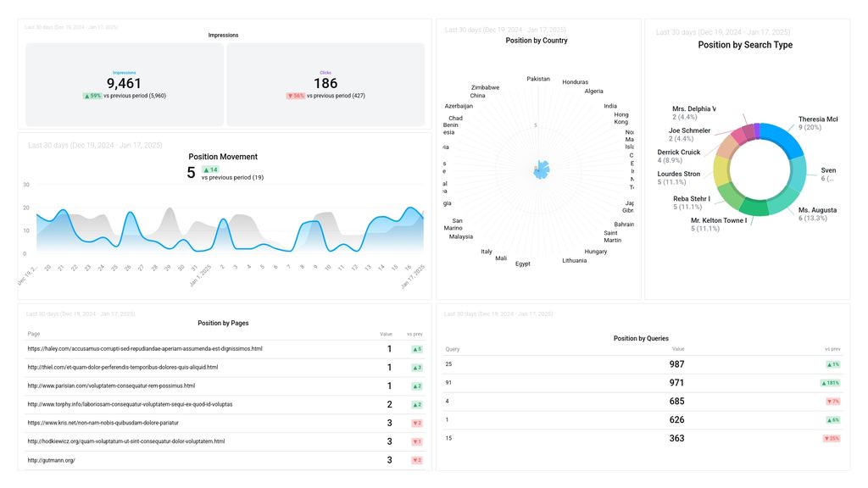Select the San Marino label on the radar chart
868x488 pixels.
453,224
